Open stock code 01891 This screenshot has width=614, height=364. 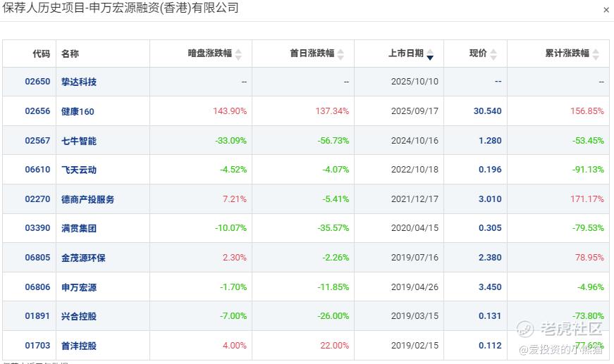point(37,316)
